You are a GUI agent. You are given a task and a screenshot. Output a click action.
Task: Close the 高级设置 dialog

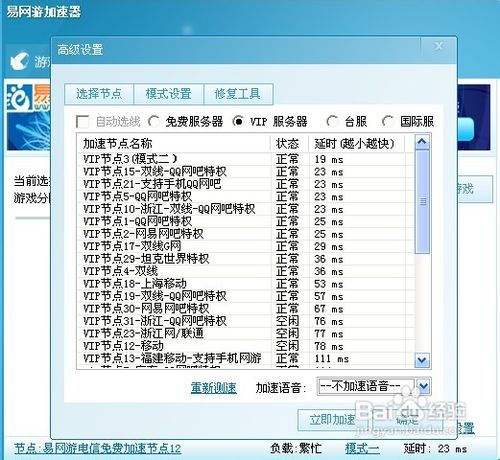click(x=439, y=46)
